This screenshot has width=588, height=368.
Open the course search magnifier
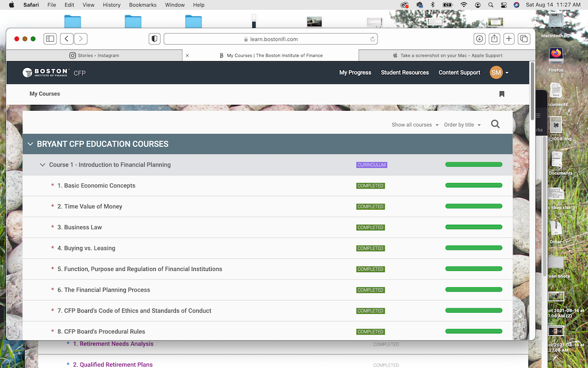(x=495, y=124)
